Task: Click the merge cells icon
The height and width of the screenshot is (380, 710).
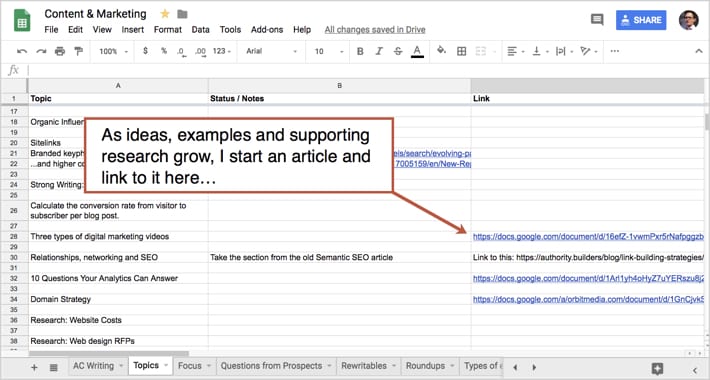Action: coord(480,51)
